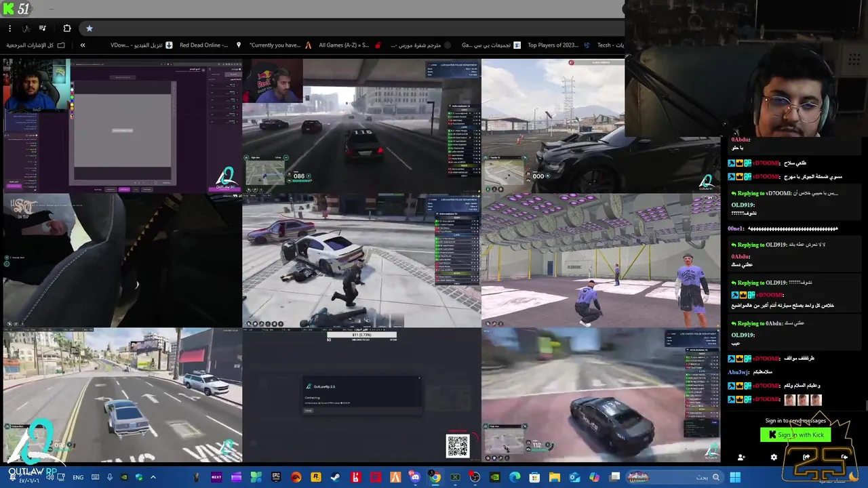This screenshot has height=488, width=868.
Task: Select the stream with blue car on street
Action: pyautogui.click(x=123, y=395)
